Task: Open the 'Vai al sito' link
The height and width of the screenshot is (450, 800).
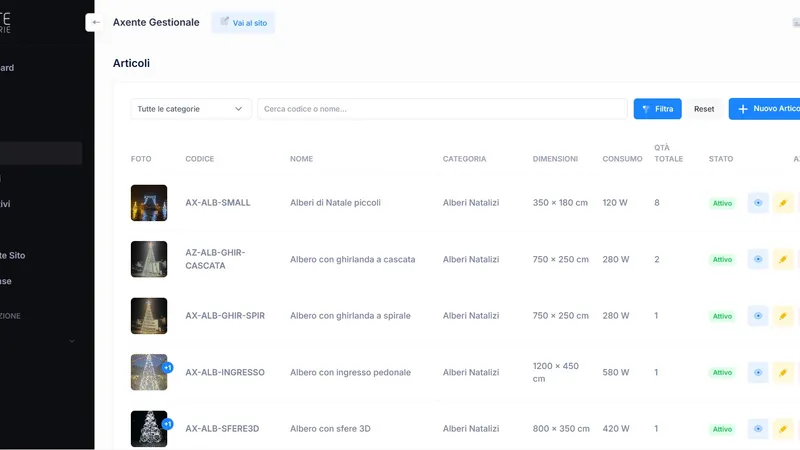Action: 243,22
